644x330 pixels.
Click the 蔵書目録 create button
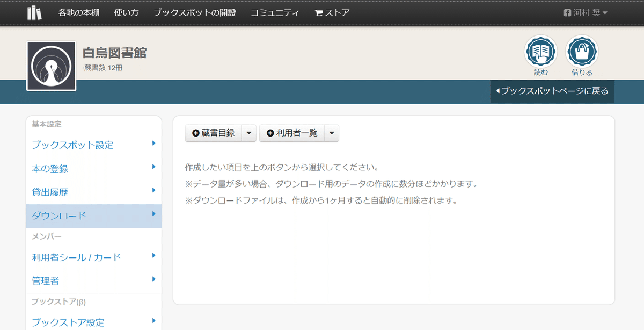click(213, 133)
